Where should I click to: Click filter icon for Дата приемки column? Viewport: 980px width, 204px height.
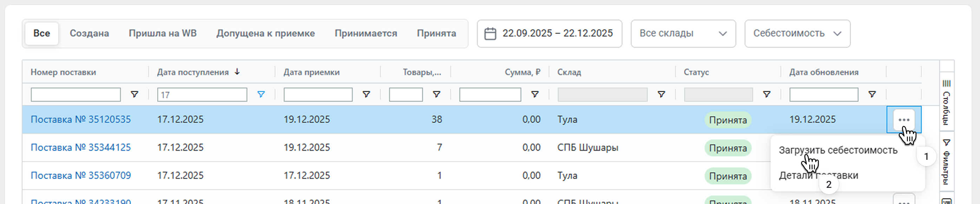[366, 94]
